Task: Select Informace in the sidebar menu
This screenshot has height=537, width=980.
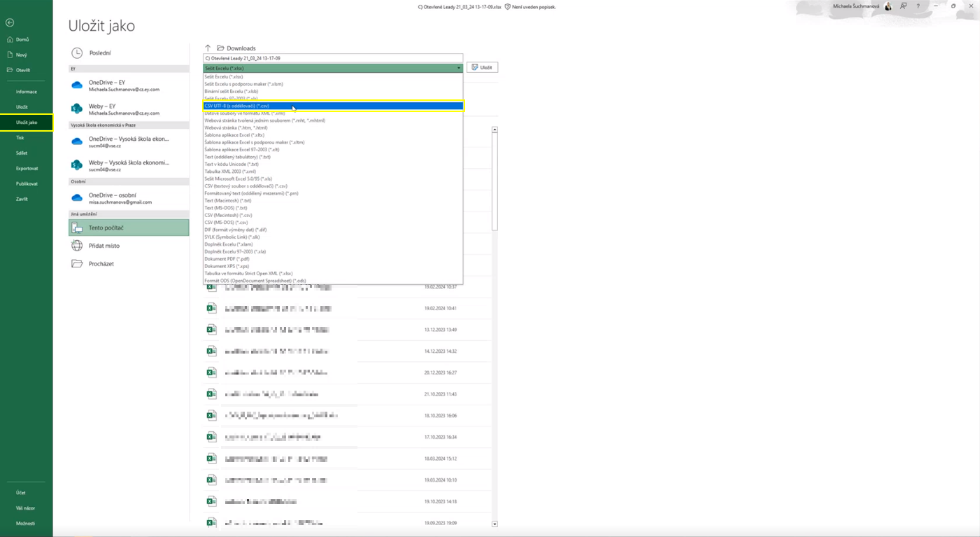Action: tap(27, 92)
